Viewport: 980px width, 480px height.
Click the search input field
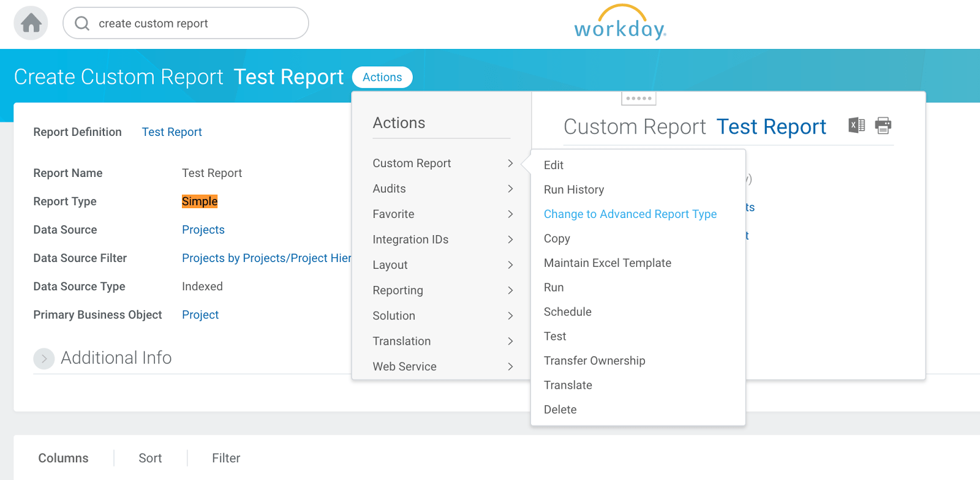(196, 23)
